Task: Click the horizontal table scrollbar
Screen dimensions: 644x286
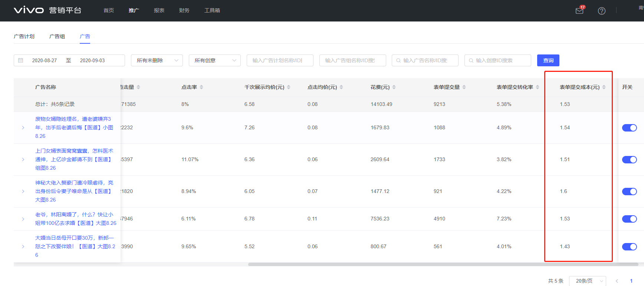Action: [x=441, y=265]
